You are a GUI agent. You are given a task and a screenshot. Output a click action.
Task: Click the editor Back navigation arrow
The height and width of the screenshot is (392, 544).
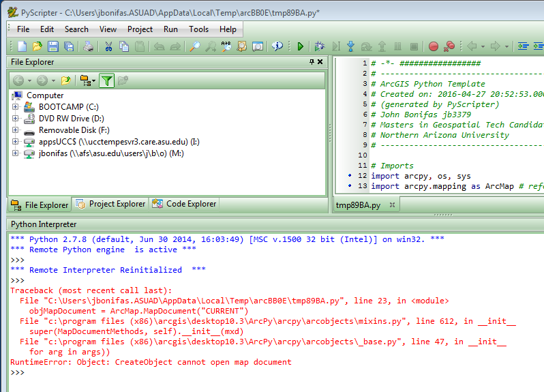[x=472, y=46]
